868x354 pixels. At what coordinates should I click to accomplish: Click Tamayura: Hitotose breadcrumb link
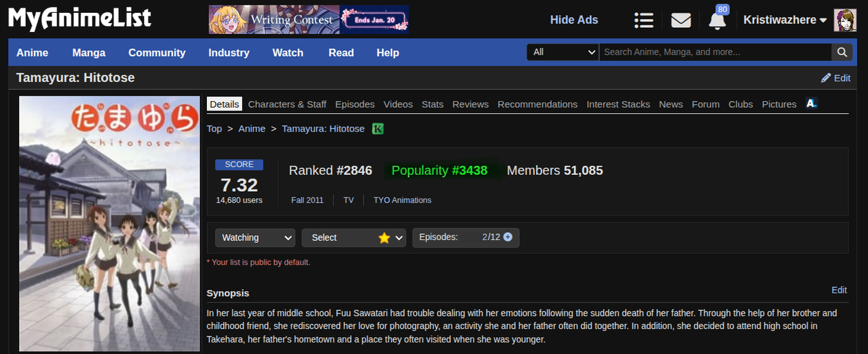pos(323,129)
